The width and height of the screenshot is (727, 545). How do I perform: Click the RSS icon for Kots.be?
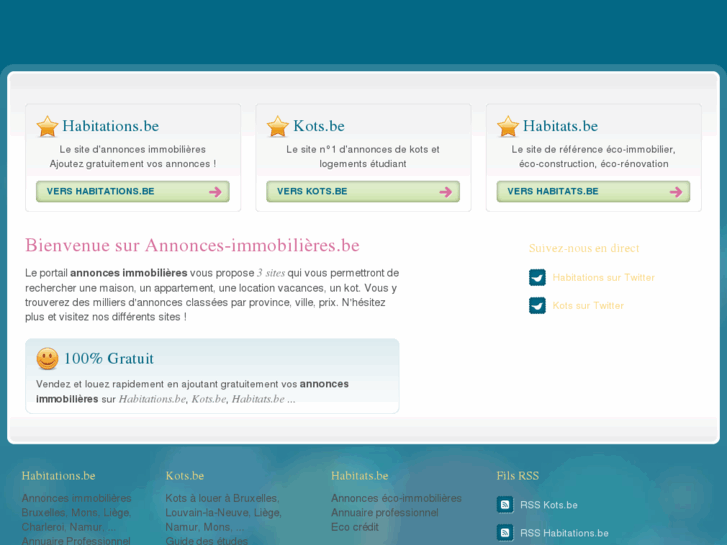[x=505, y=505]
